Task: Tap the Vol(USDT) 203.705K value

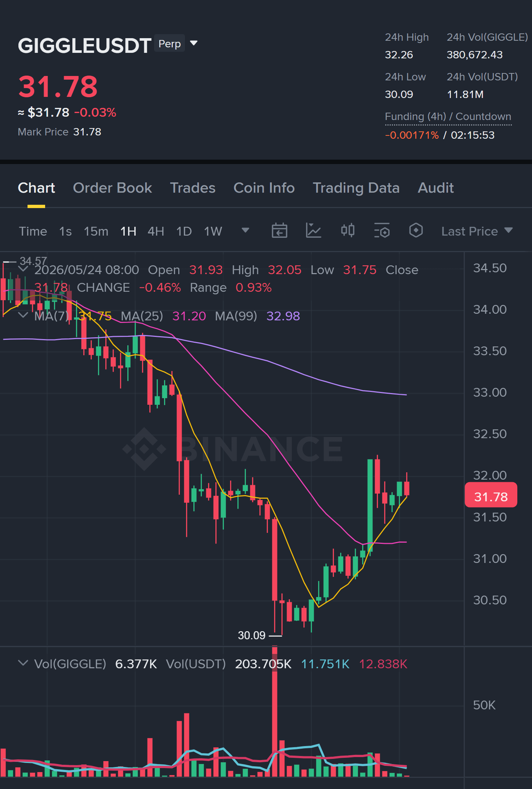Action: tap(263, 664)
